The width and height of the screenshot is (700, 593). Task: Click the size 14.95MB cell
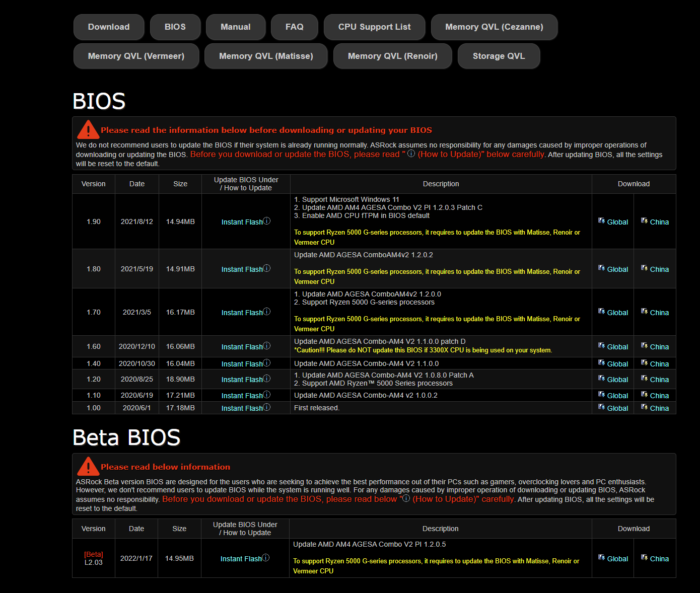(179, 558)
